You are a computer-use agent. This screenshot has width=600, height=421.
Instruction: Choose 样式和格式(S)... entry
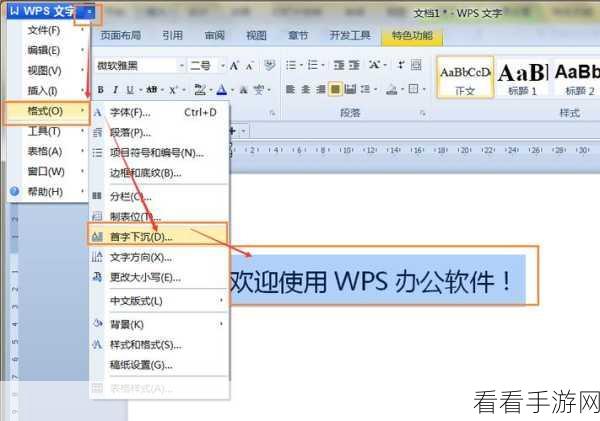(159, 345)
